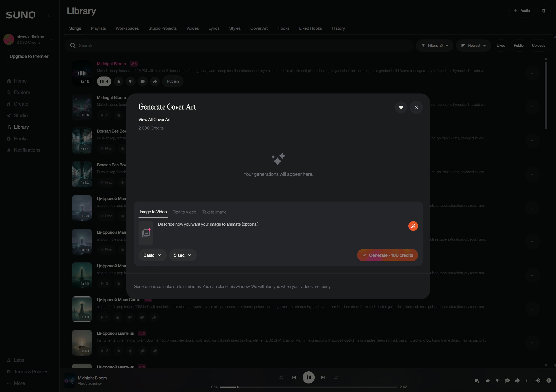Open the Newest sort dropdown
The image size is (556, 392).
[473, 46]
